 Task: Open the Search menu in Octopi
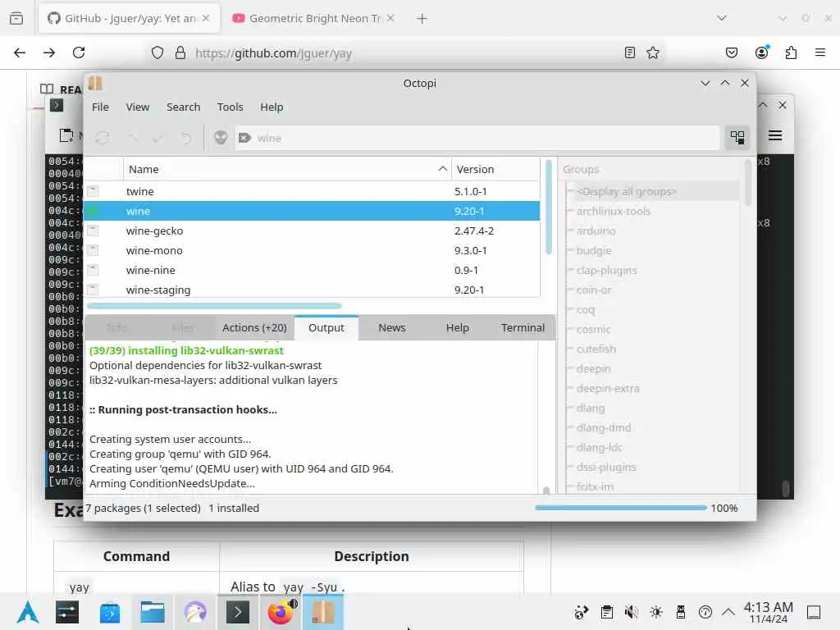click(x=183, y=107)
